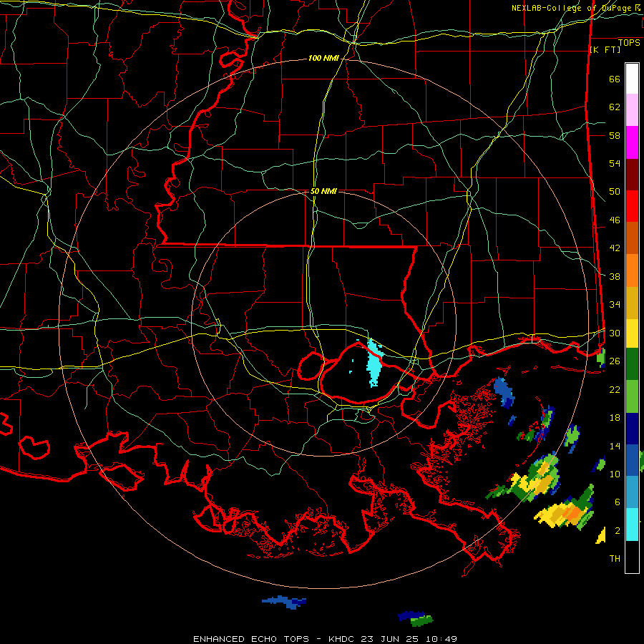Click the legend value '50'
Screen dimensions: 644x644
click(x=615, y=192)
